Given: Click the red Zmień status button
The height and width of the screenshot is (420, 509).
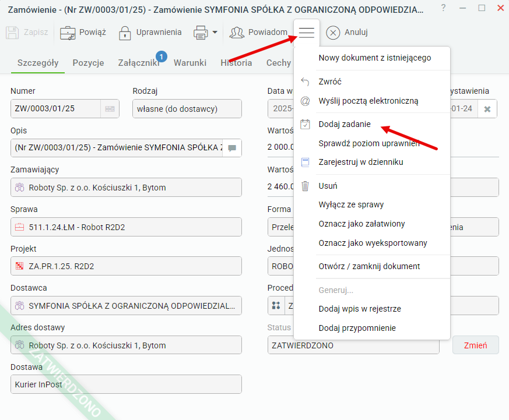Looking at the screenshot, I should tap(475, 345).
